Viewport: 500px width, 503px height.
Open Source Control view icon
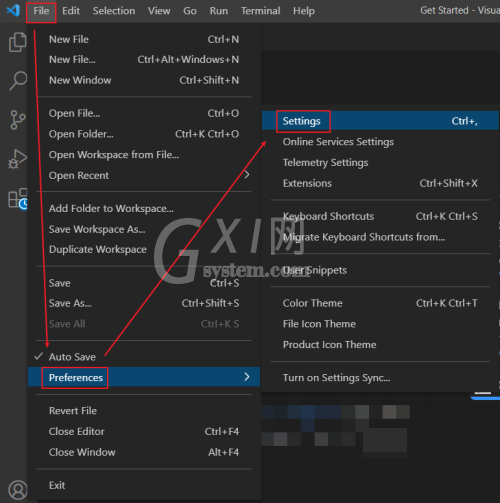point(17,120)
